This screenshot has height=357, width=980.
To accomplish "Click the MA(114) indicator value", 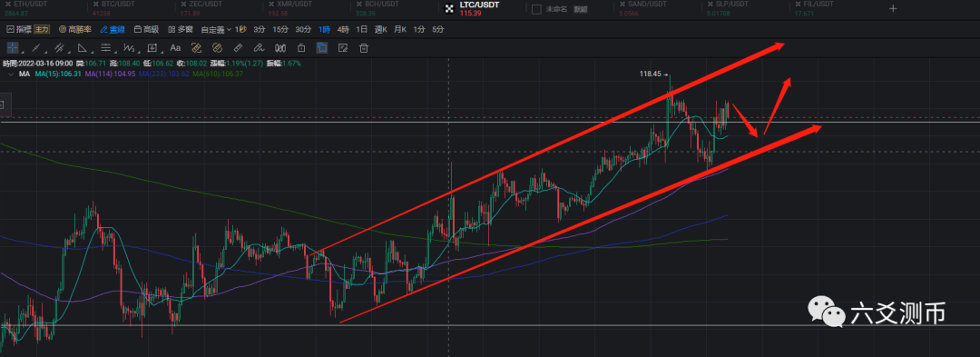I will point(110,74).
